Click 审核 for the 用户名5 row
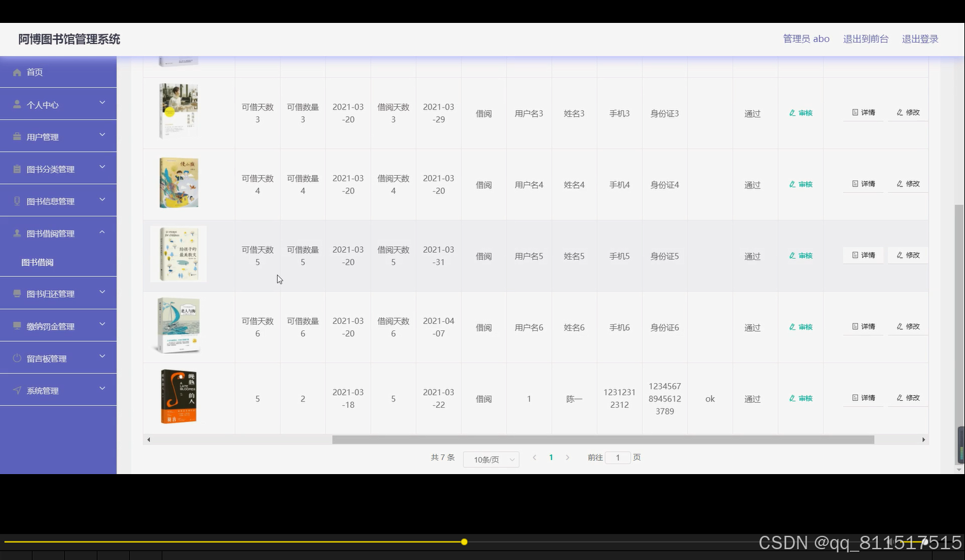The height and width of the screenshot is (560, 965). point(801,255)
